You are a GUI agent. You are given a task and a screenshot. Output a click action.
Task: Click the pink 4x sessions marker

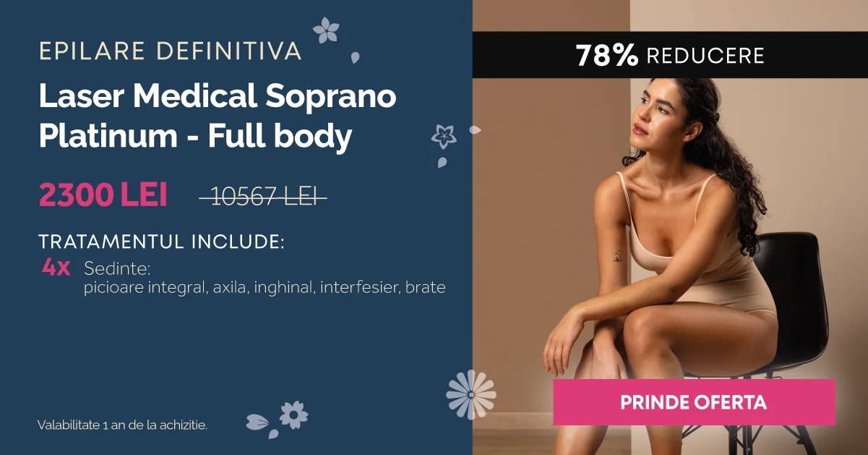click(x=56, y=268)
